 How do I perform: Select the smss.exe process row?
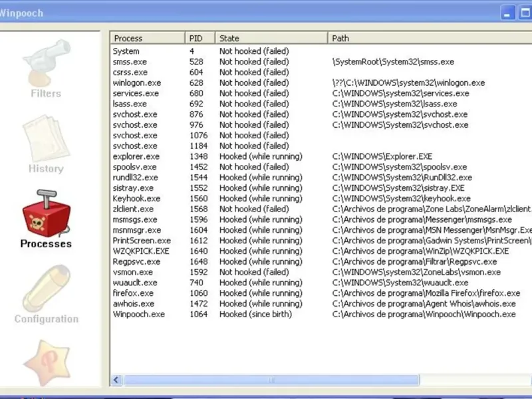(321, 62)
